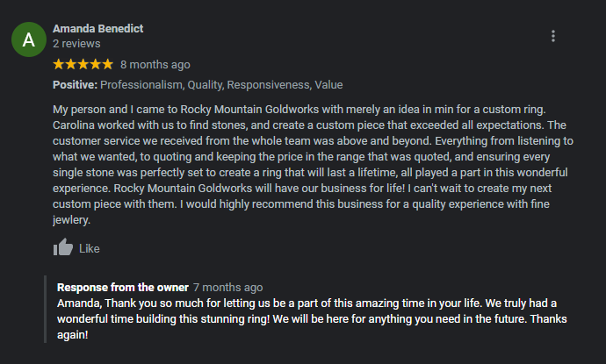The image size is (606, 364).
Task: Click the '7 months ago' response timestamp
Action: pyautogui.click(x=227, y=288)
